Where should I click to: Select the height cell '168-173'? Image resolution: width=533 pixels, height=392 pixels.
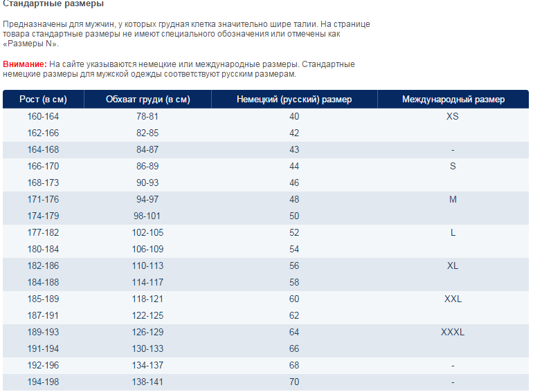pyautogui.click(x=43, y=183)
